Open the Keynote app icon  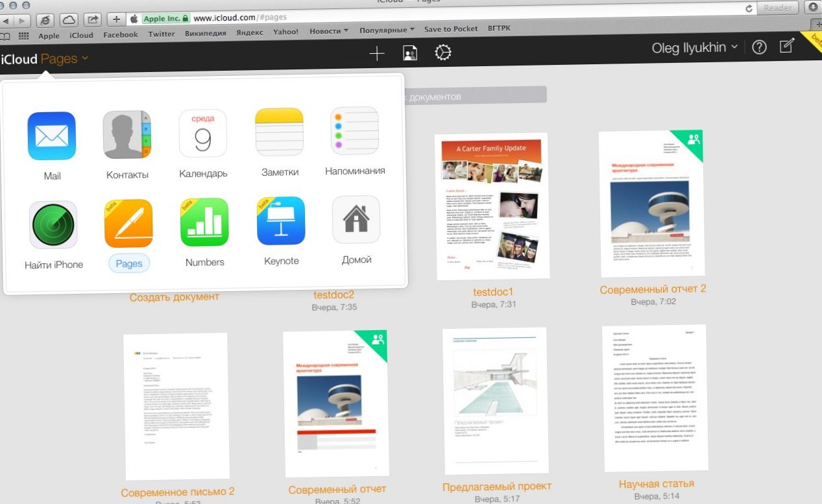coord(281,221)
